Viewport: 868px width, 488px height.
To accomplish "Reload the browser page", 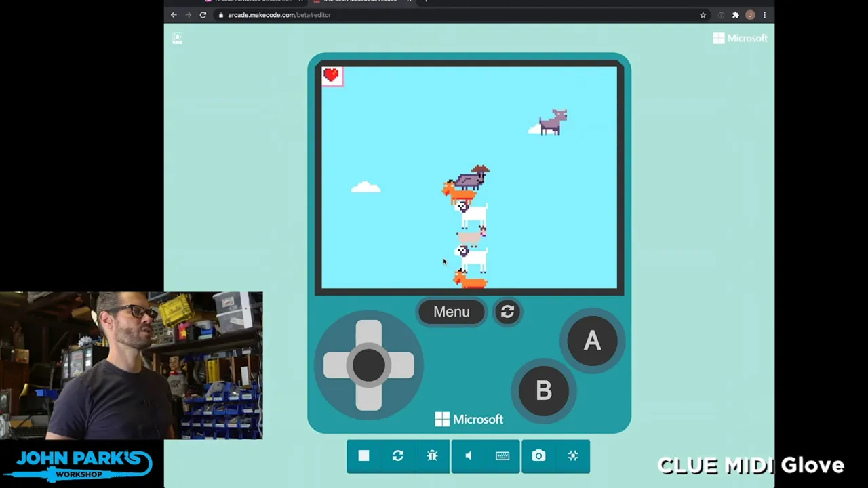I will tap(203, 15).
